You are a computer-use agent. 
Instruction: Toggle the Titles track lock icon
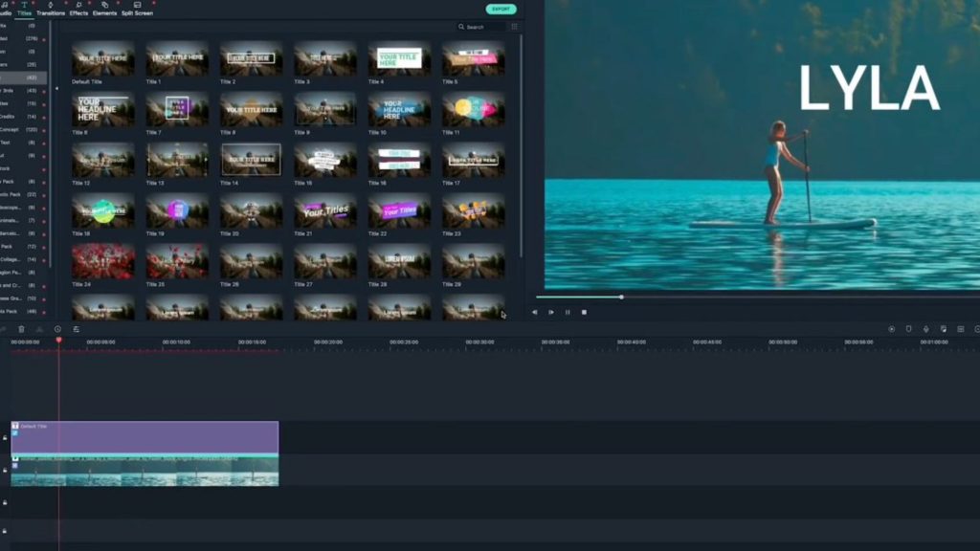coord(5,437)
